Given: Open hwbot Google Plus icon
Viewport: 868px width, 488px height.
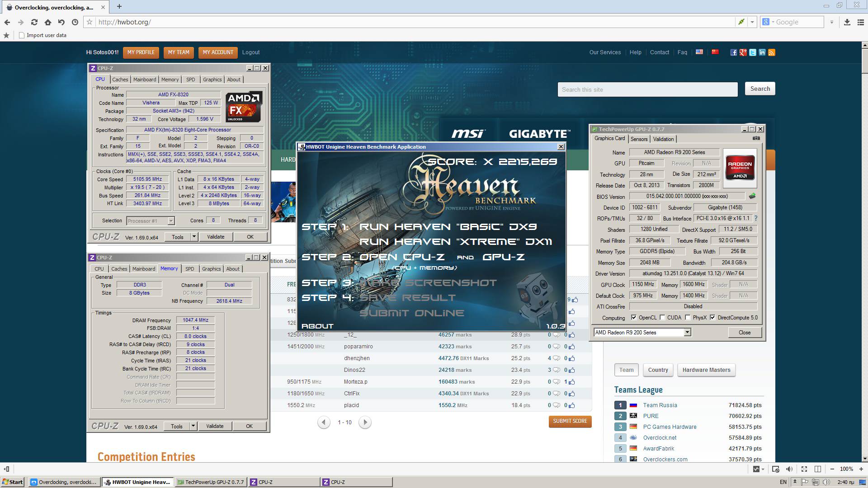Looking at the screenshot, I should 743,52.
